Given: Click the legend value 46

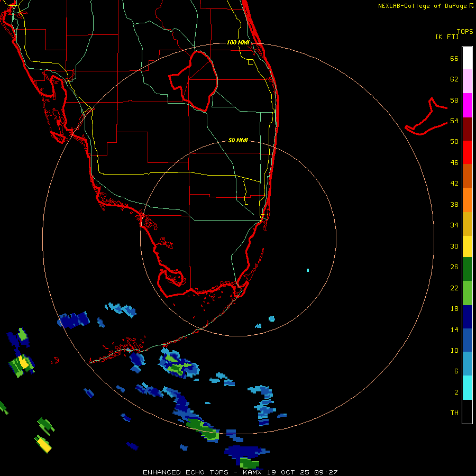Looking at the screenshot, I should click(454, 163).
